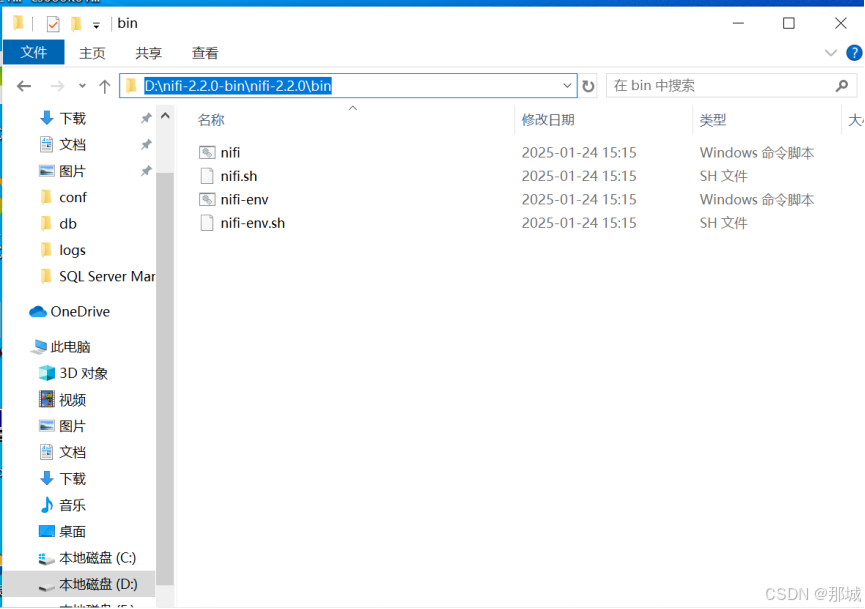Open the conf folder in quick access
The height and width of the screenshot is (609, 865).
click(73, 197)
